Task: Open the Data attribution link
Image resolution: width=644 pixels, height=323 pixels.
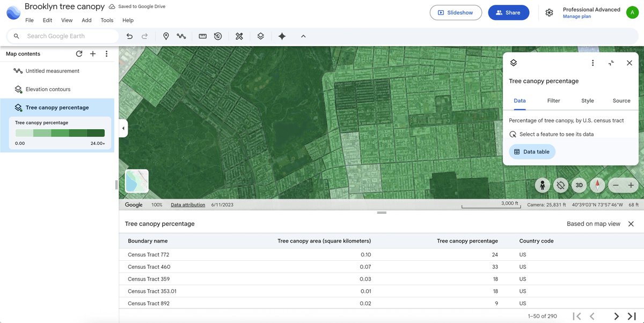Action: pos(188,205)
